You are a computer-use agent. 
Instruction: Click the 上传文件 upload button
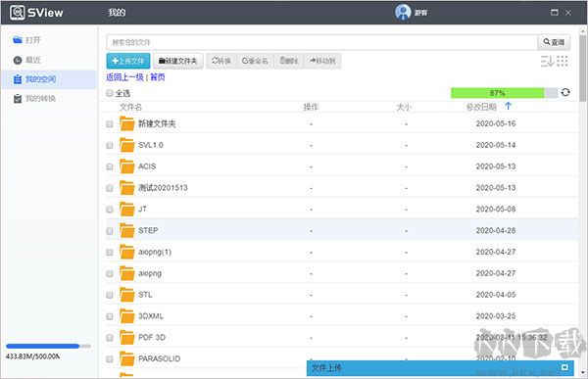click(x=128, y=61)
